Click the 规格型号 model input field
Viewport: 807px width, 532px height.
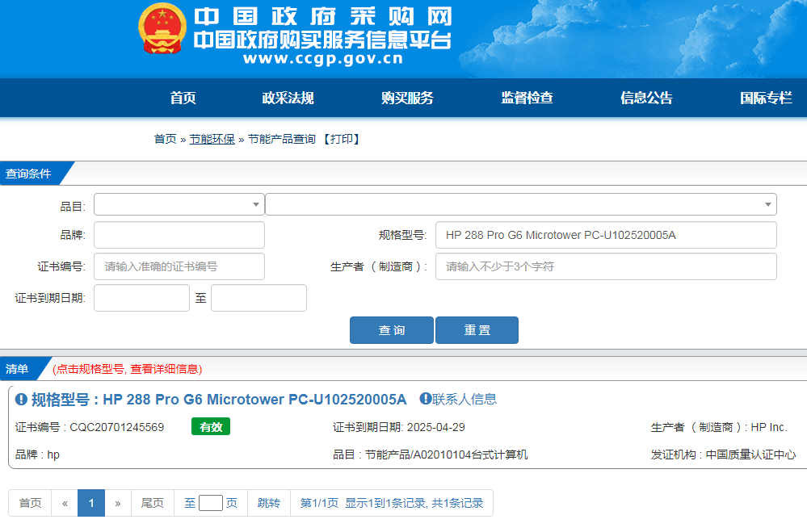(x=606, y=235)
